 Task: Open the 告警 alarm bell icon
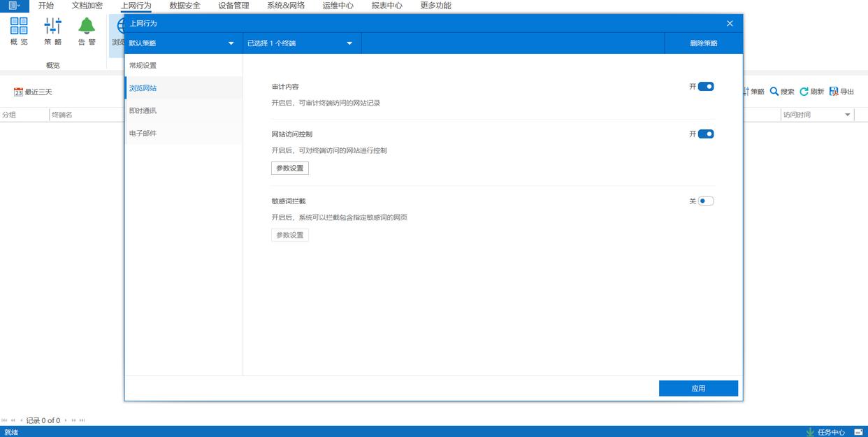pyautogui.click(x=87, y=27)
